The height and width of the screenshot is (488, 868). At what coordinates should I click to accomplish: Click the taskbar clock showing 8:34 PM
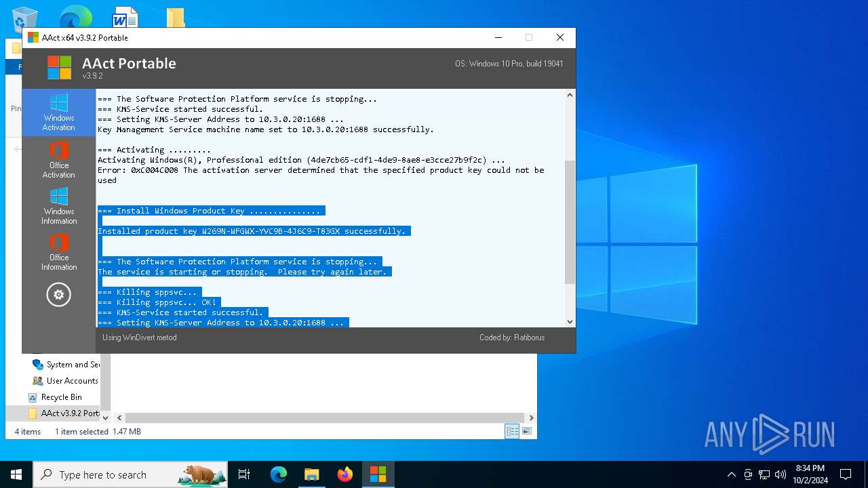(810, 474)
